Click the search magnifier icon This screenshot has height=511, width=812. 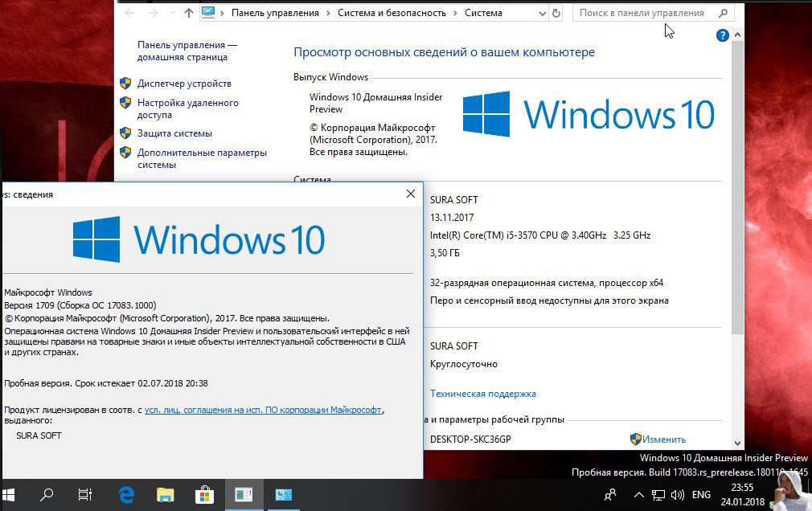(724, 13)
